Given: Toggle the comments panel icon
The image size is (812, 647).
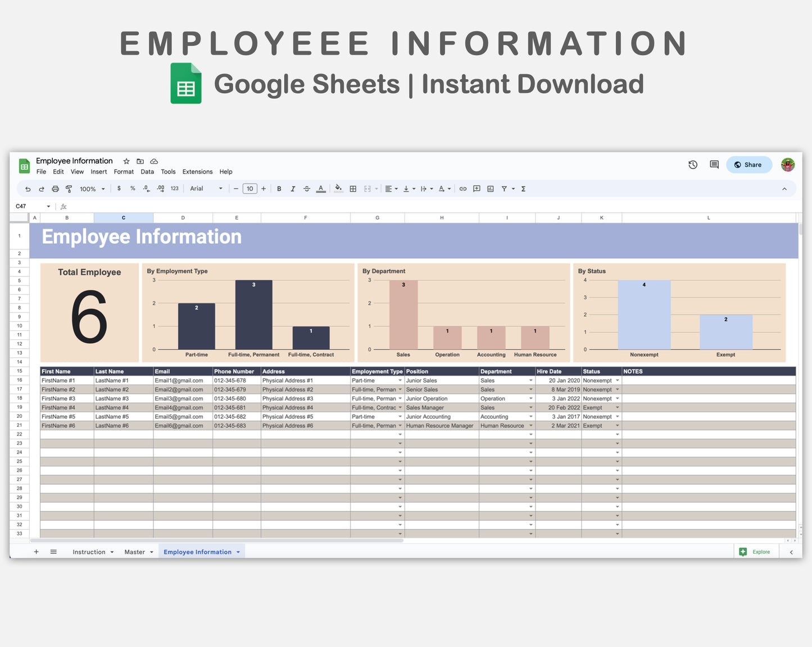Looking at the screenshot, I should (x=714, y=165).
